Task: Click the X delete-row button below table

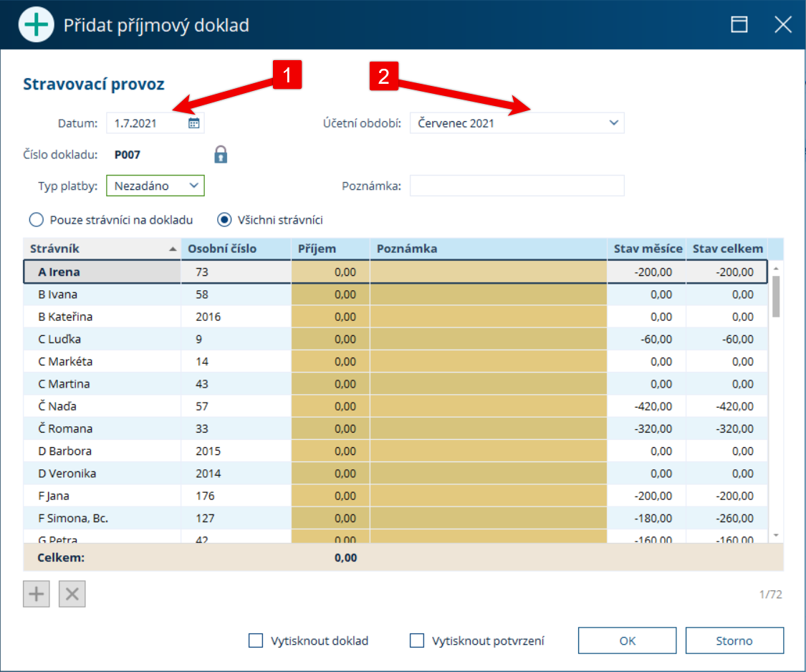Action: point(72,594)
